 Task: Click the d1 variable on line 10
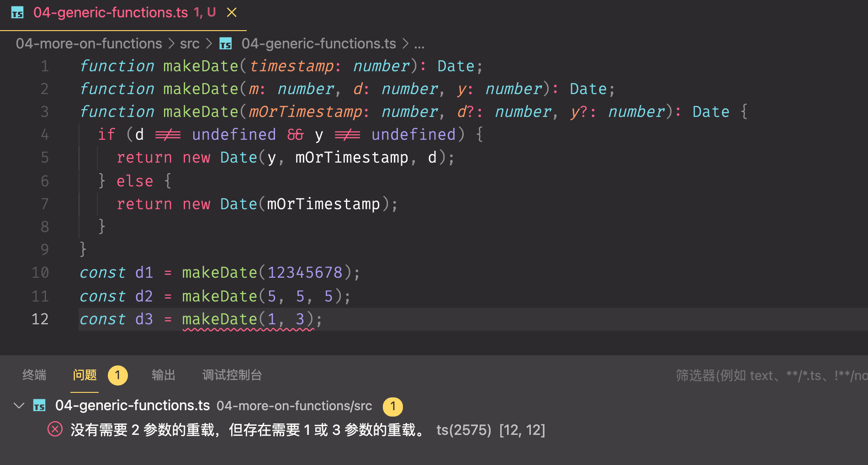click(x=144, y=273)
